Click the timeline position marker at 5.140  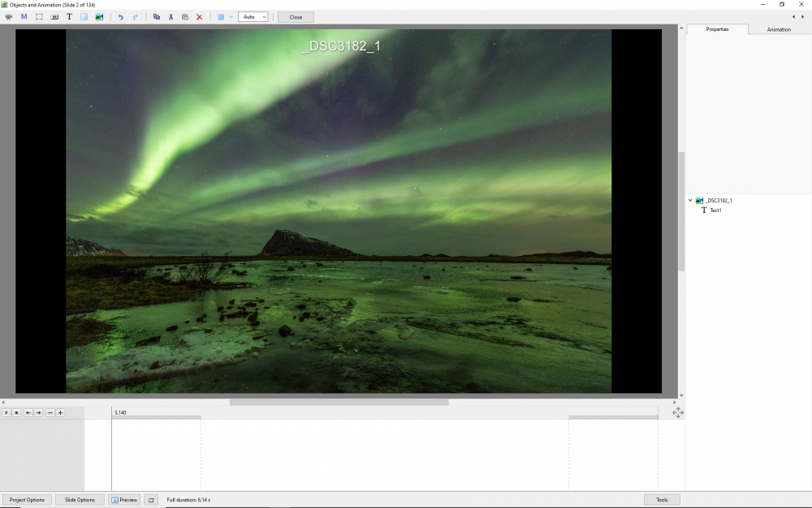(x=120, y=413)
